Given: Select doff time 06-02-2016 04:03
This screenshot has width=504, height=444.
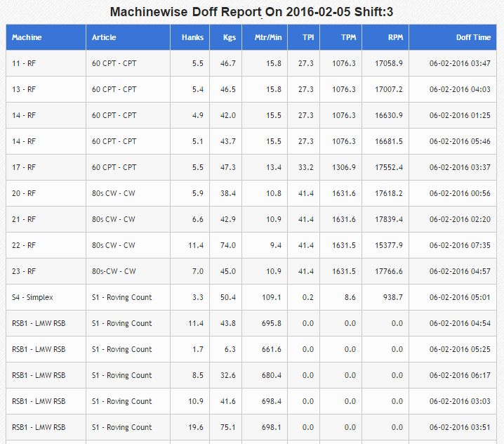Looking at the screenshot, I should (460, 89).
